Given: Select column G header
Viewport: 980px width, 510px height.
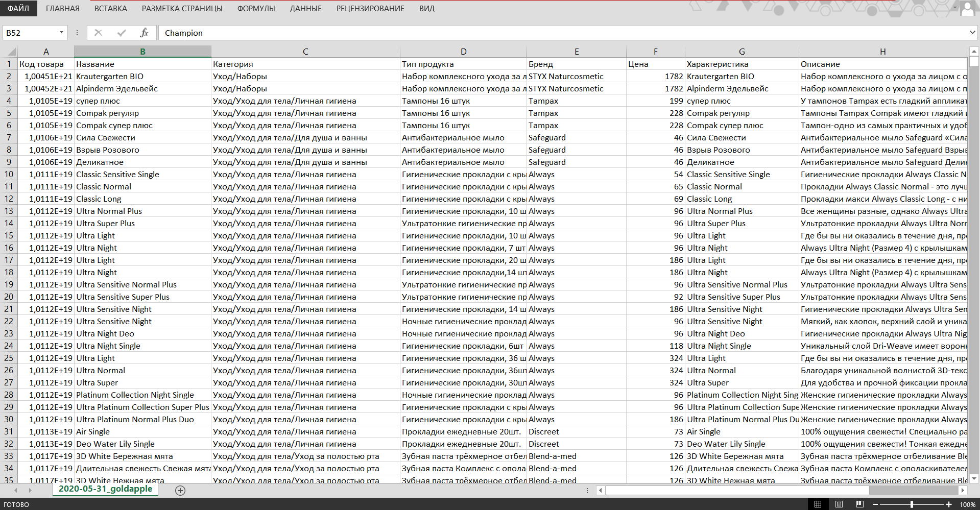Looking at the screenshot, I should tap(742, 52).
